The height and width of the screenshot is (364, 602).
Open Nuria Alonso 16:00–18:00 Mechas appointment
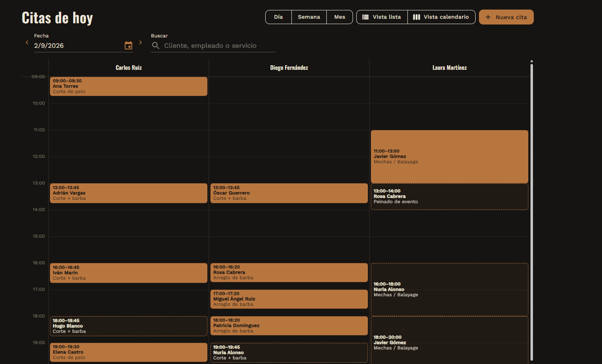pos(449,290)
